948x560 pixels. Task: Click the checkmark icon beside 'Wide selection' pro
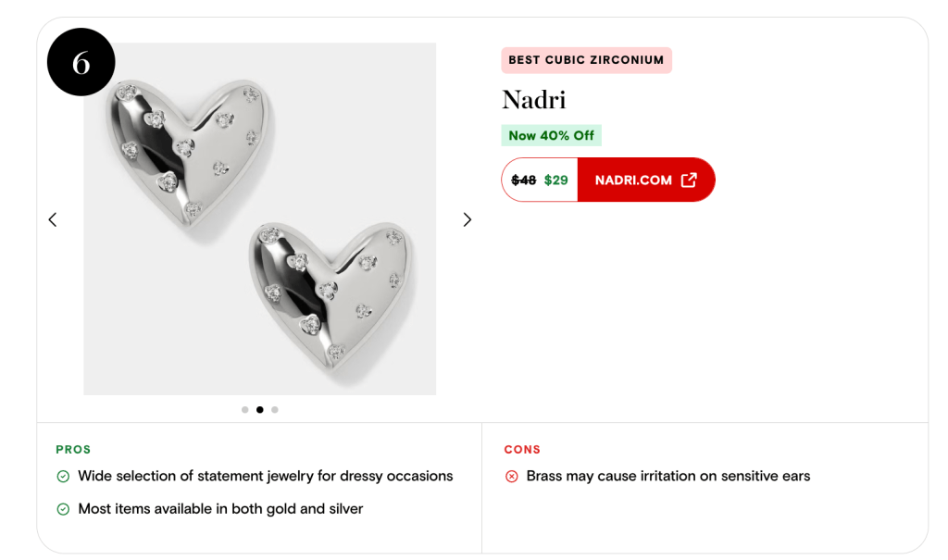63,477
